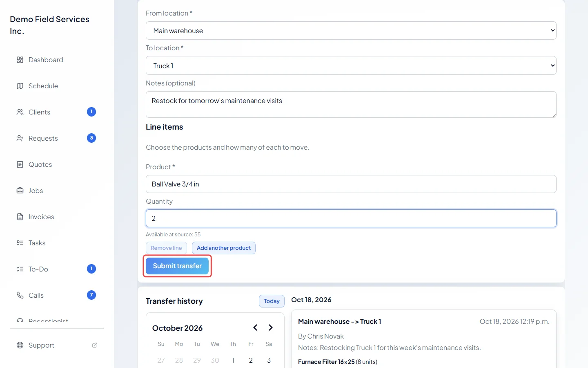Click Add another product button
Viewport: 588px width, 368px height.
(x=224, y=248)
